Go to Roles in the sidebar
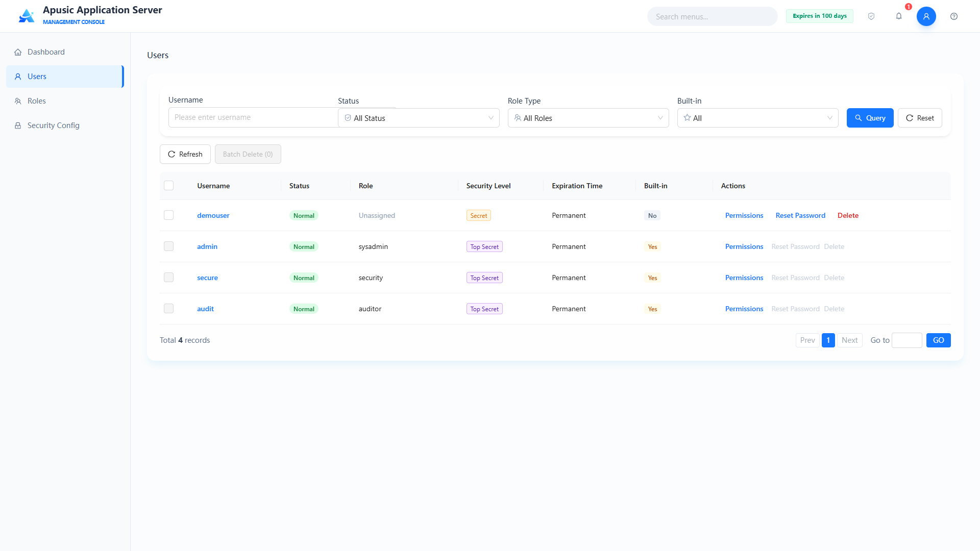980x551 pixels. click(x=65, y=101)
